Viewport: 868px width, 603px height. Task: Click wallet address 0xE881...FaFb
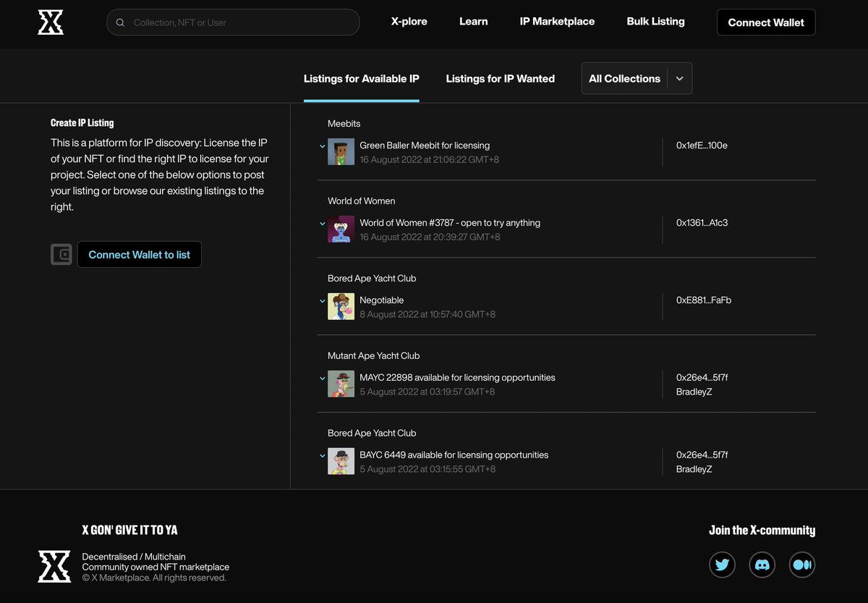click(704, 300)
